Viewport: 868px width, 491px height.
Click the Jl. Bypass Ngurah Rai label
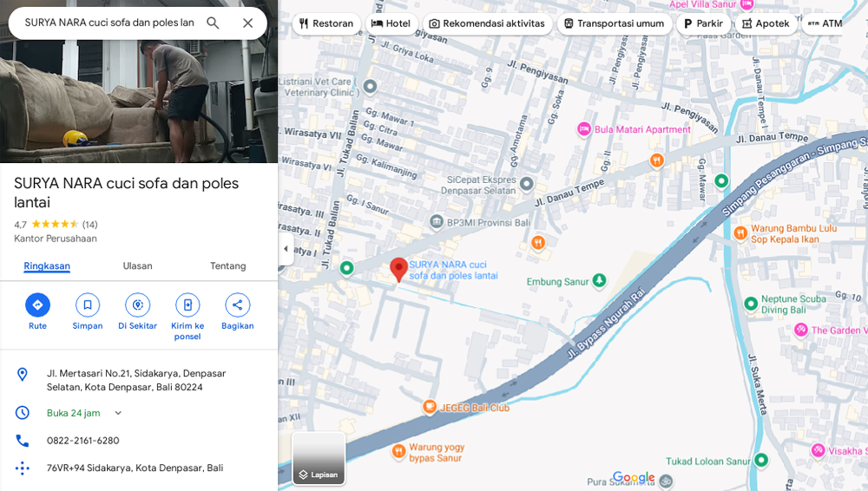point(606,324)
